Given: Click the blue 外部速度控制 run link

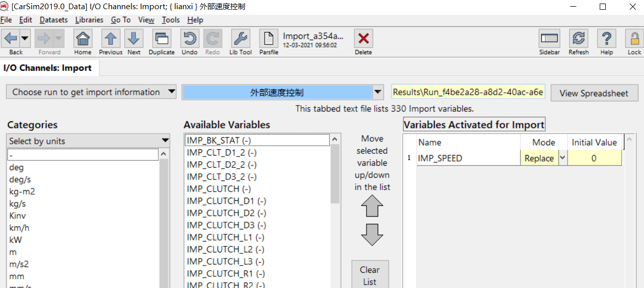Looking at the screenshot, I should pyautogui.click(x=277, y=92).
